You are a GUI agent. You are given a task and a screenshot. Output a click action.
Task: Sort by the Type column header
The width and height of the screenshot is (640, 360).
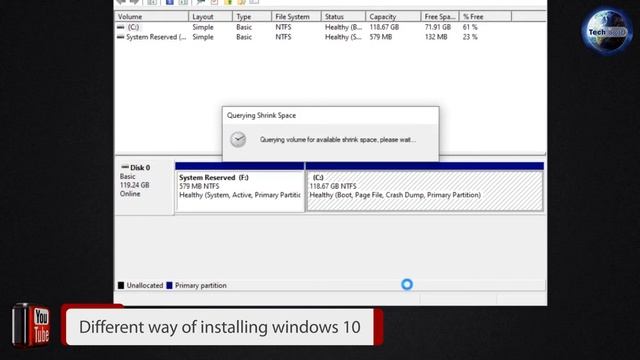point(252,17)
